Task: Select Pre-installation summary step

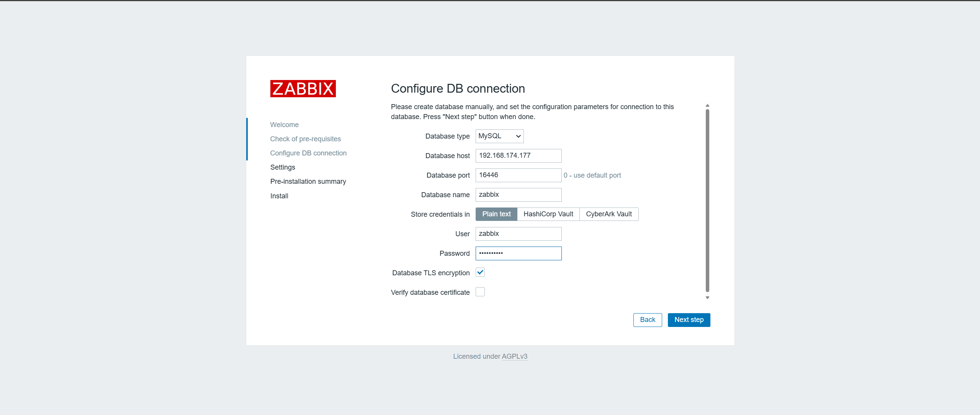Action: (308, 181)
